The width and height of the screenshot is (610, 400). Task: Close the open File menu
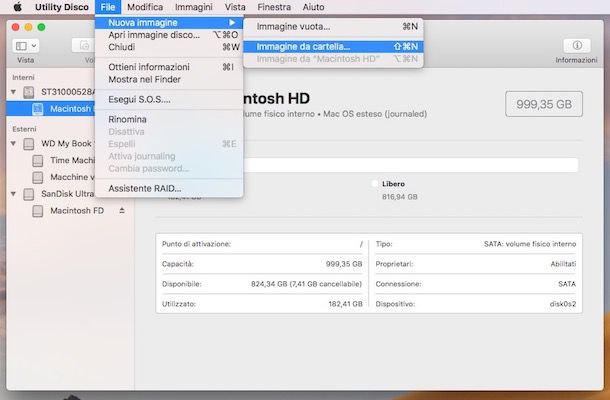tap(108, 7)
